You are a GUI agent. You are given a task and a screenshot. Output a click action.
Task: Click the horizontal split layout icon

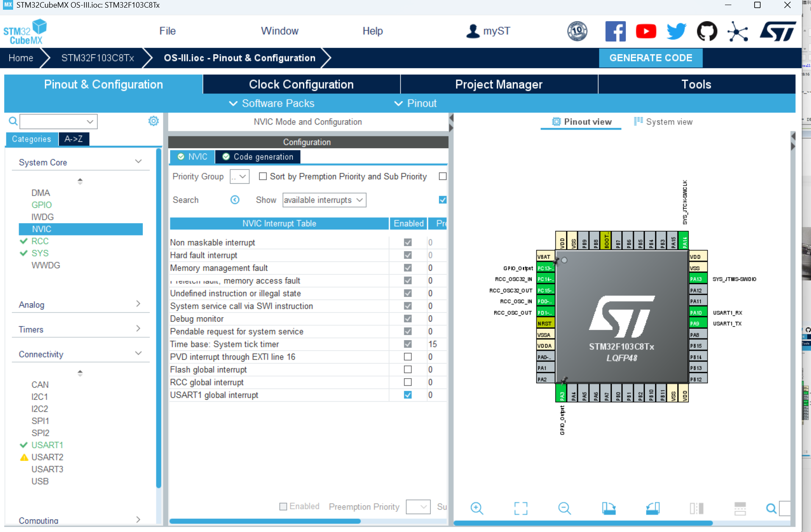pos(740,508)
